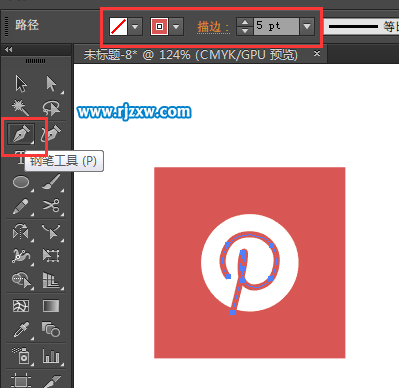Select the Column Graph tool

tap(51, 356)
